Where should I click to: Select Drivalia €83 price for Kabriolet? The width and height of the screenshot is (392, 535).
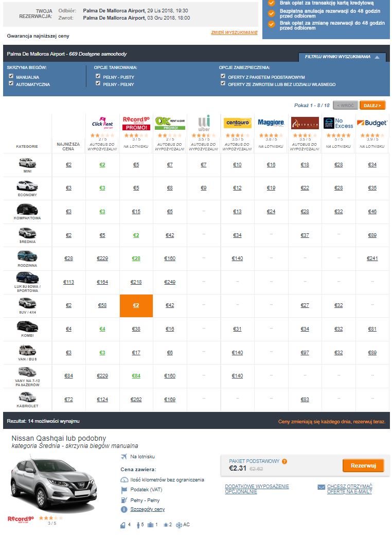tap(305, 400)
